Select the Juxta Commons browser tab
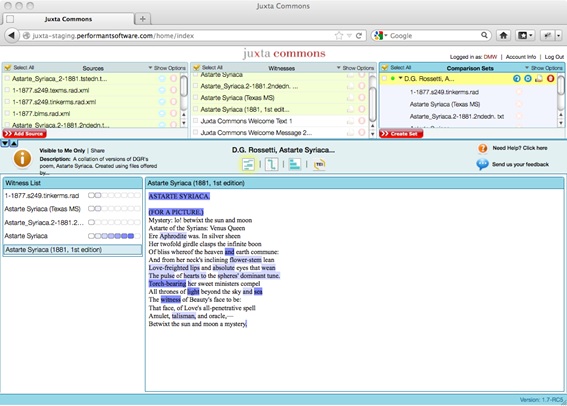This screenshot has height=406, width=567. coord(68,19)
